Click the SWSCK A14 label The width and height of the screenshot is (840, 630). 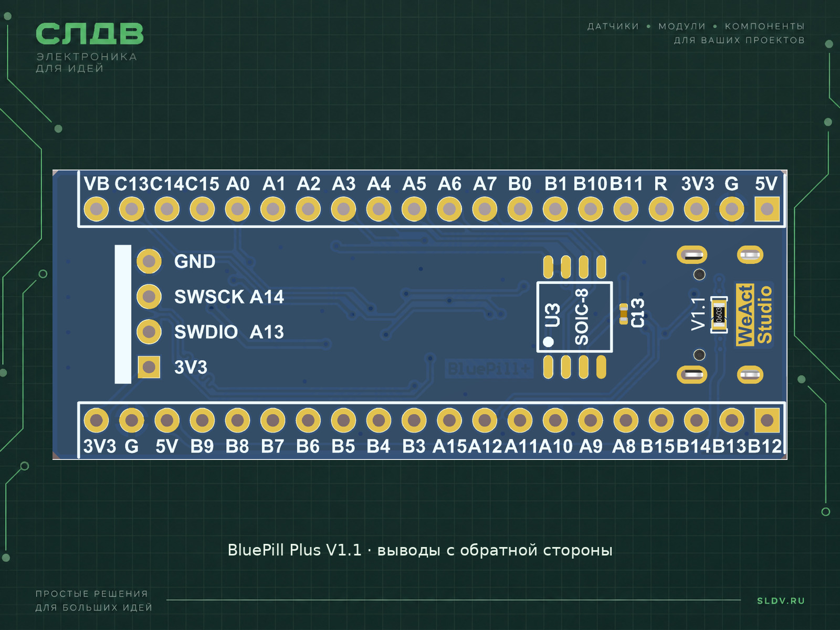click(229, 297)
